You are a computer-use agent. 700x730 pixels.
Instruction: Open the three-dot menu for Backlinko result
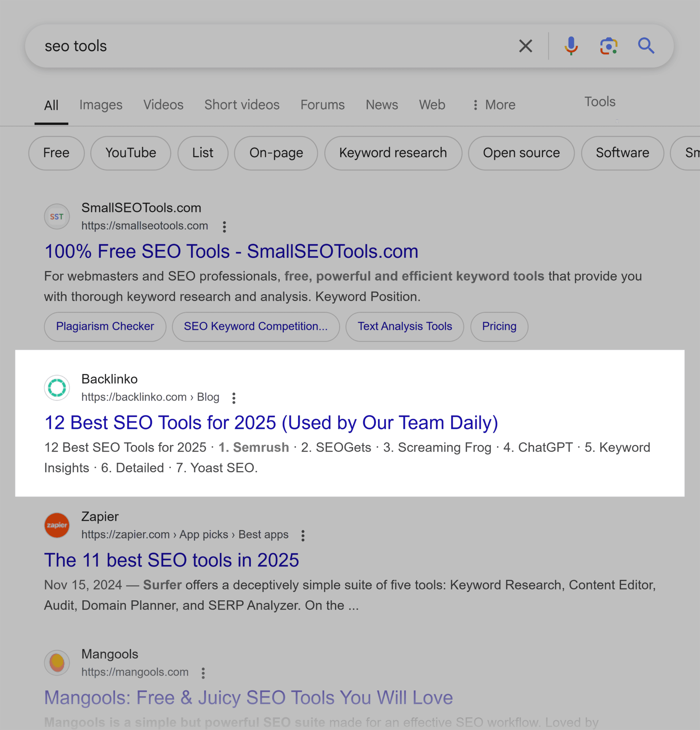click(x=234, y=398)
